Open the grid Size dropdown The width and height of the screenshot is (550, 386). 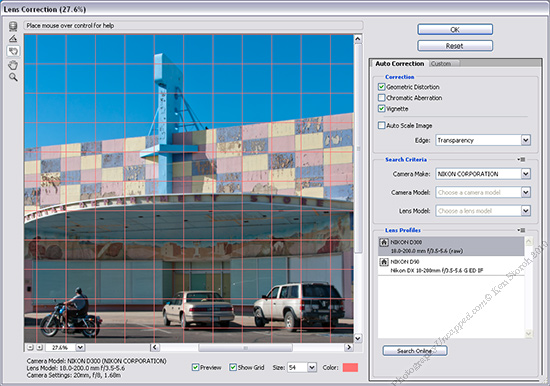point(312,367)
